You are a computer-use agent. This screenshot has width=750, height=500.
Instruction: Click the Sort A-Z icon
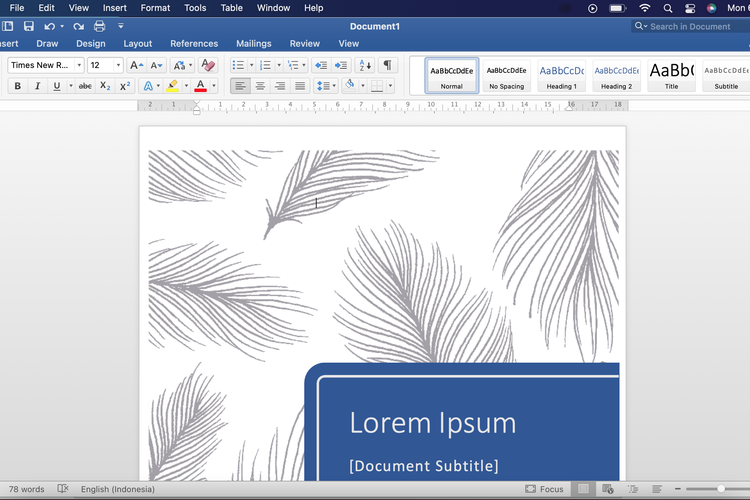click(x=364, y=66)
